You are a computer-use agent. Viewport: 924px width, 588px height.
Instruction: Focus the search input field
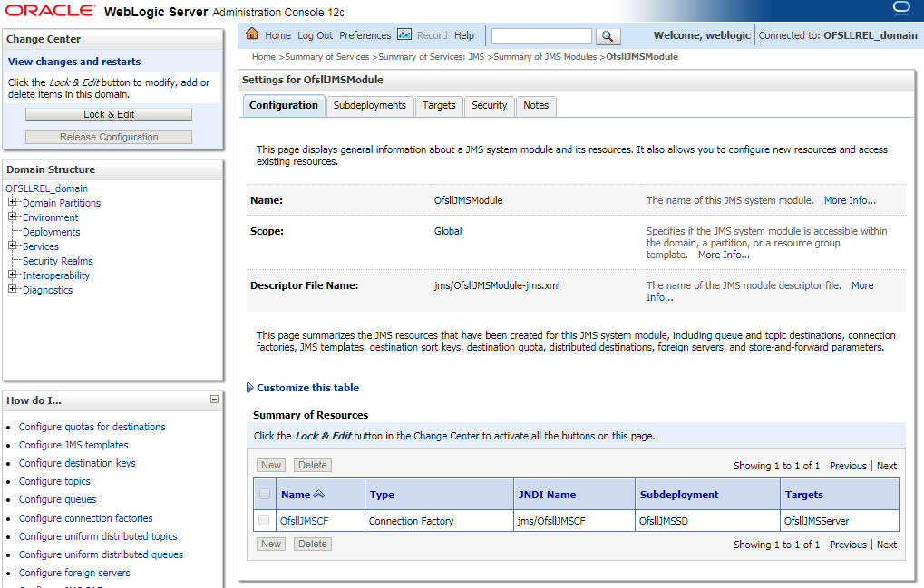541,36
